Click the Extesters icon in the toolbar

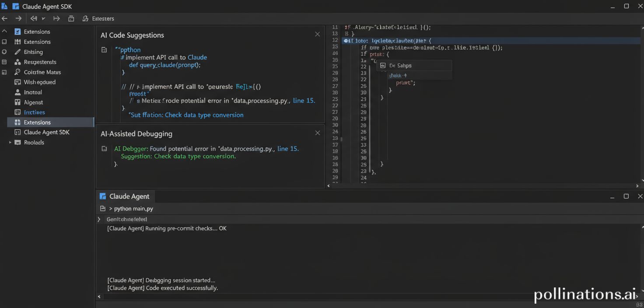[85, 18]
